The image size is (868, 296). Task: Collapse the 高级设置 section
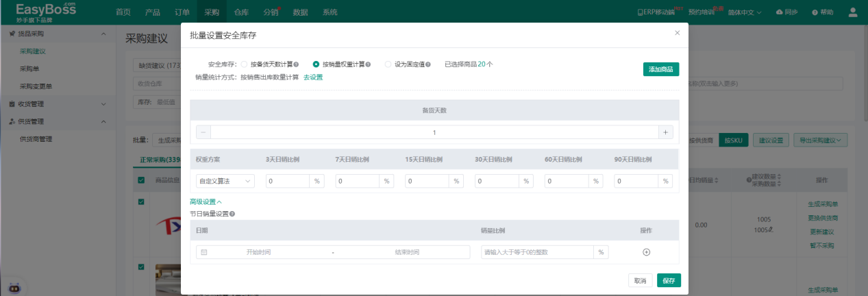coord(206,201)
